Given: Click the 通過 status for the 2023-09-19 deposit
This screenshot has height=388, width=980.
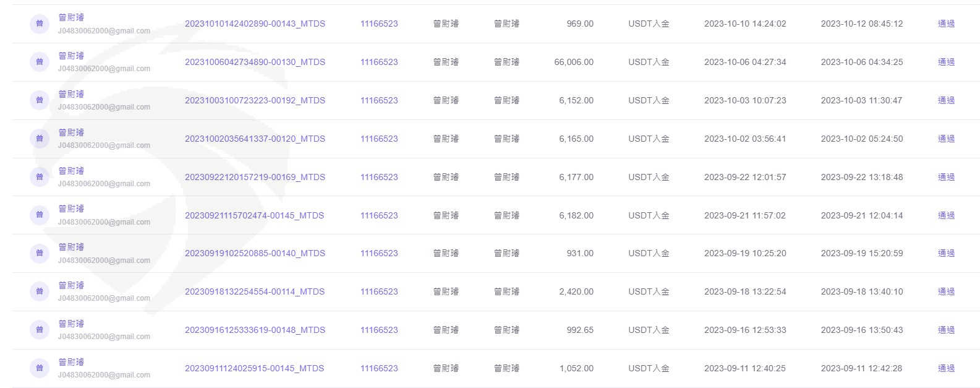Looking at the screenshot, I should [x=946, y=253].
